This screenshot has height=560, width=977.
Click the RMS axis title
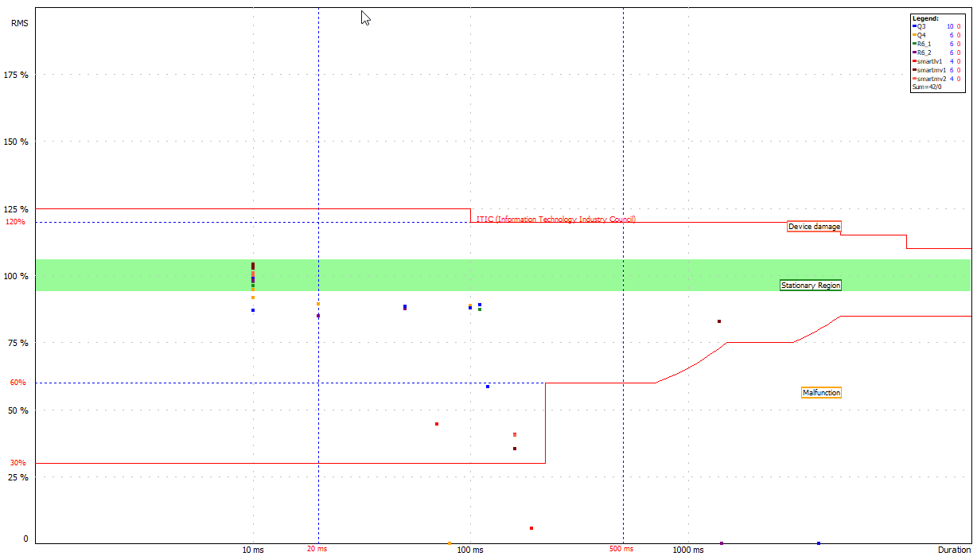coord(19,23)
